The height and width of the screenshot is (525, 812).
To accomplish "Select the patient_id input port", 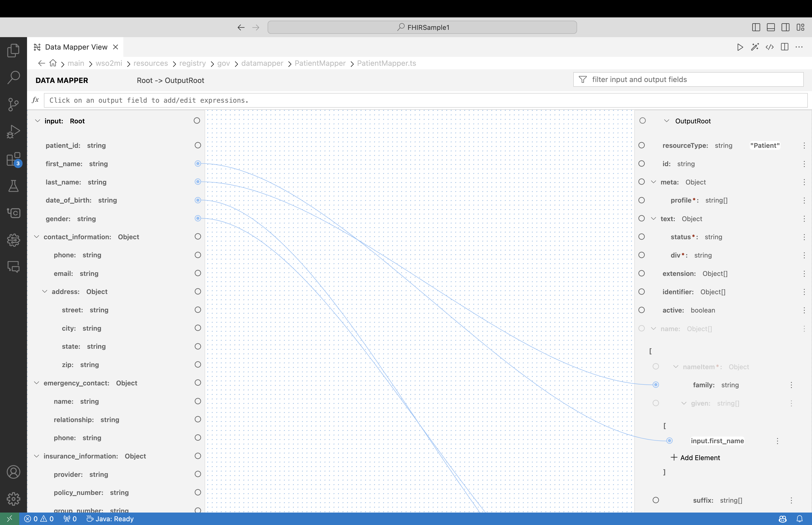I will pos(198,145).
